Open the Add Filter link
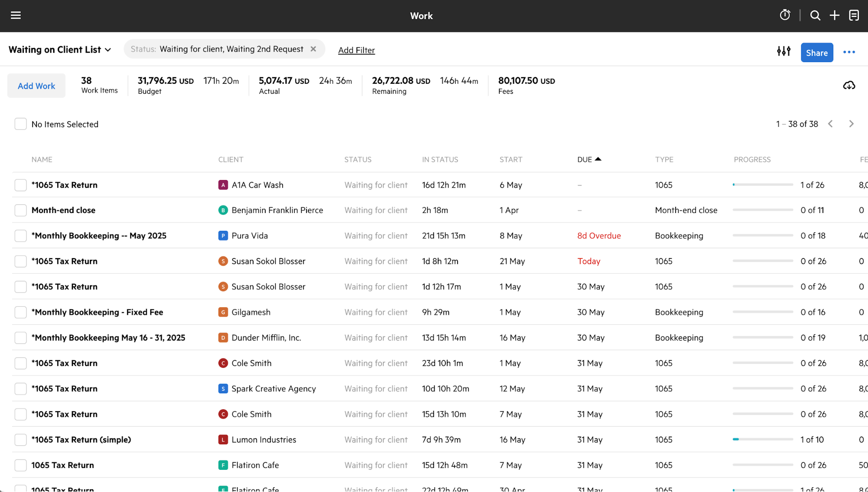 click(x=356, y=50)
